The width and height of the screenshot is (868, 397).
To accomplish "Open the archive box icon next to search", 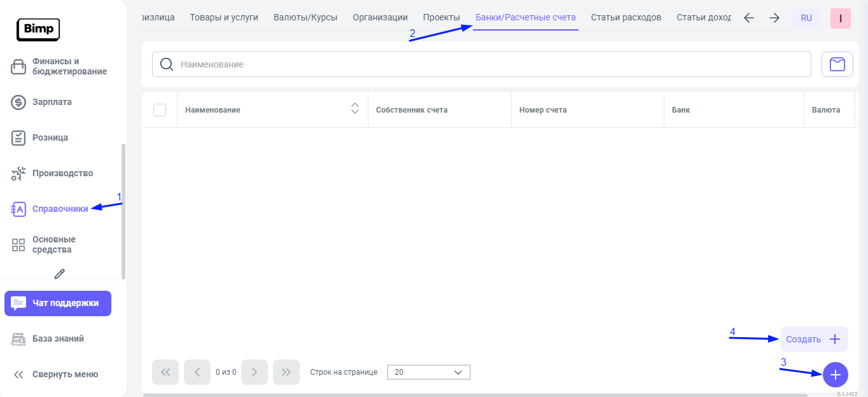I will [837, 64].
